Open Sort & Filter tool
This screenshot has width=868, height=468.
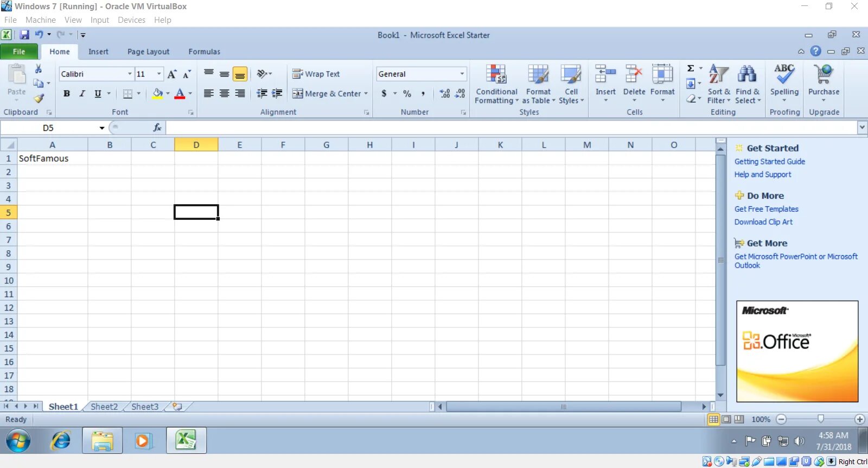(x=719, y=85)
